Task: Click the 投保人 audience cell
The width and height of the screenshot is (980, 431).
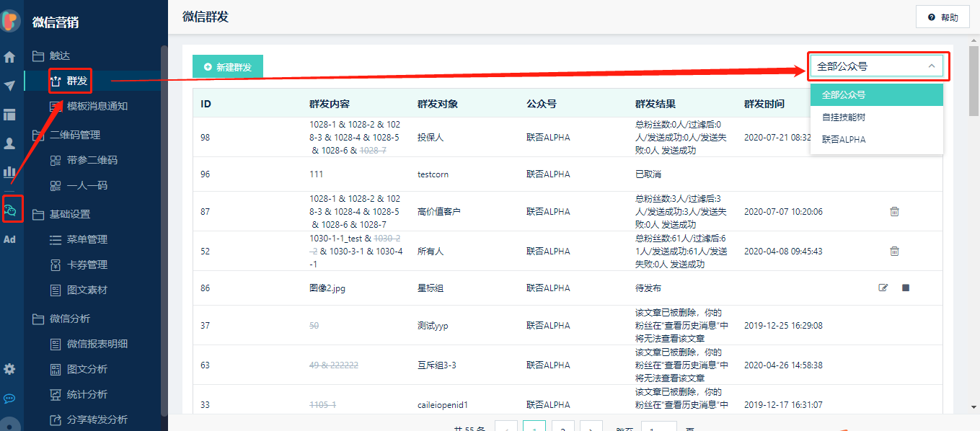Action: [x=431, y=137]
